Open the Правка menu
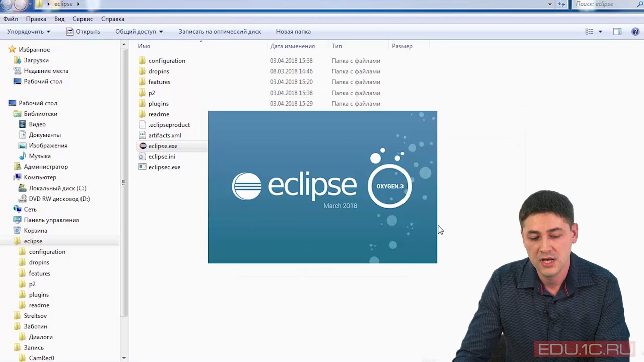Screen dimensions: 644x362 click(x=36, y=19)
